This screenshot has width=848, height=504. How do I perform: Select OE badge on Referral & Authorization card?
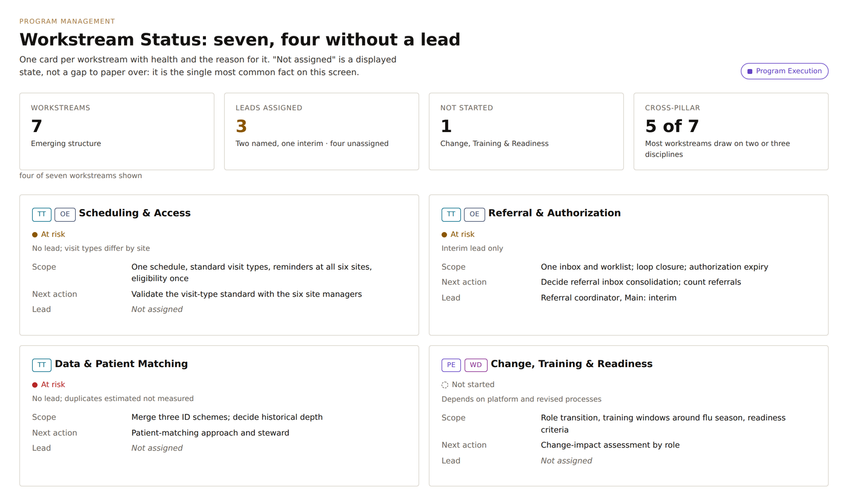pos(474,214)
